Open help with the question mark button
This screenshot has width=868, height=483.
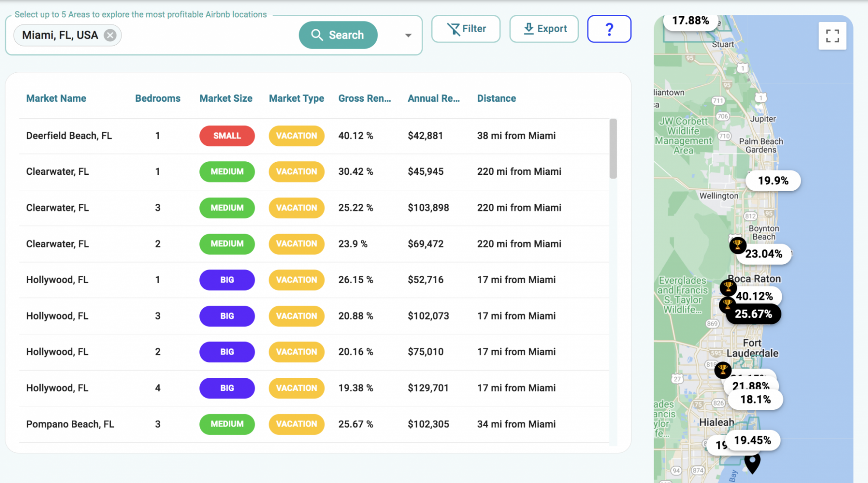(x=609, y=29)
